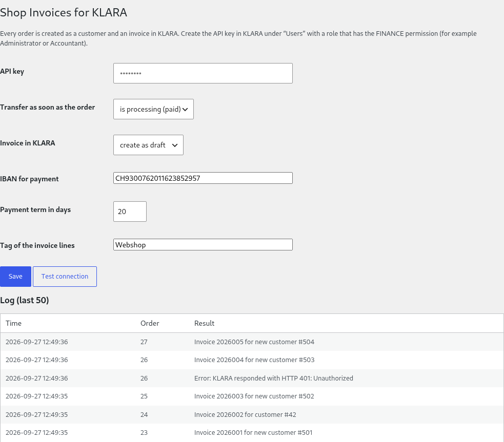This screenshot has height=442, width=504.
Task: Focus the IBAN for payment field
Action: click(203, 178)
